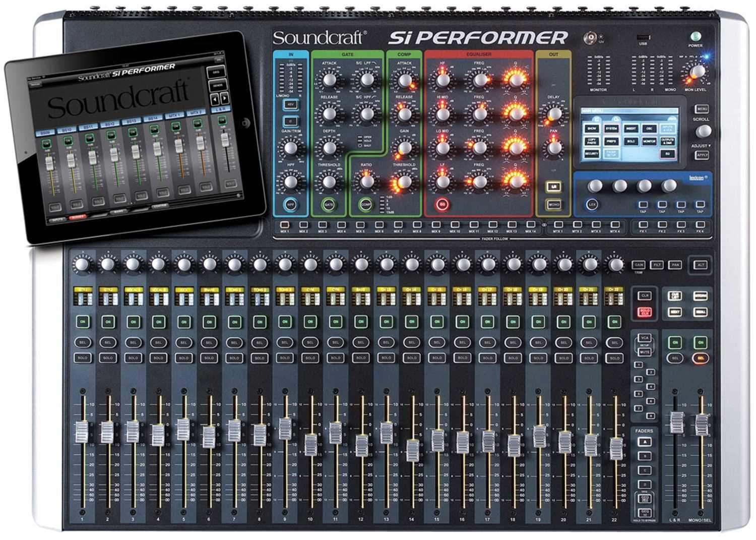
Task: Tap the first TAP tempo button in Lexicon section
Action: 643,204
